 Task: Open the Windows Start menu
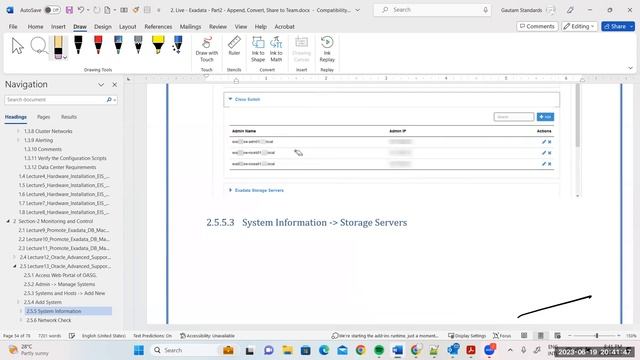(x=139, y=350)
